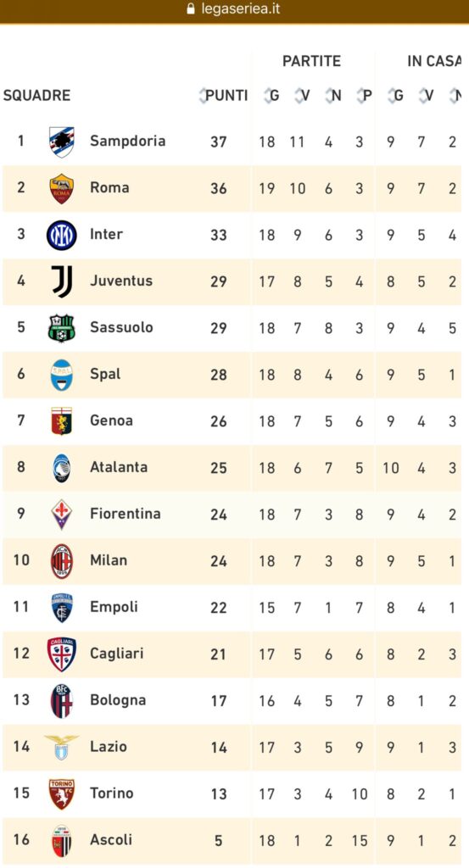Click the SQUADRE column header

(36, 96)
